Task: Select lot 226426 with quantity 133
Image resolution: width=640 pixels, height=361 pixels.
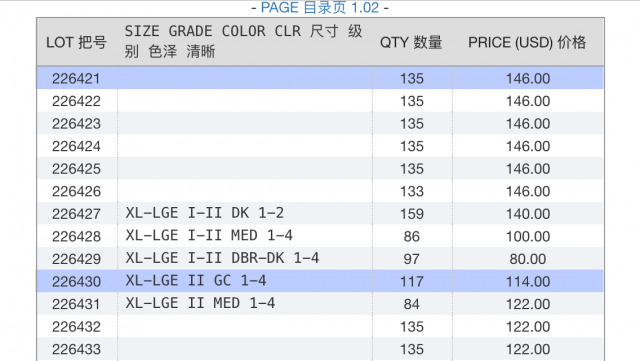Action: pos(320,191)
